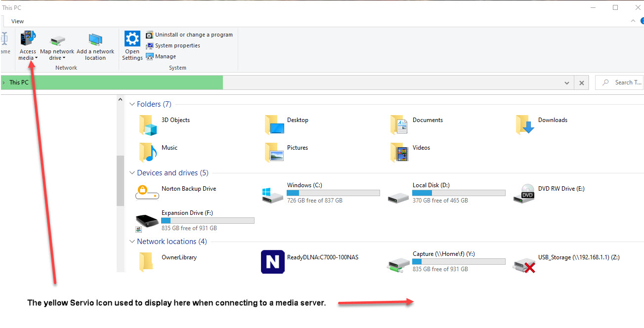Click Add a network location icon
The width and height of the screenshot is (644, 328).
[x=95, y=40]
